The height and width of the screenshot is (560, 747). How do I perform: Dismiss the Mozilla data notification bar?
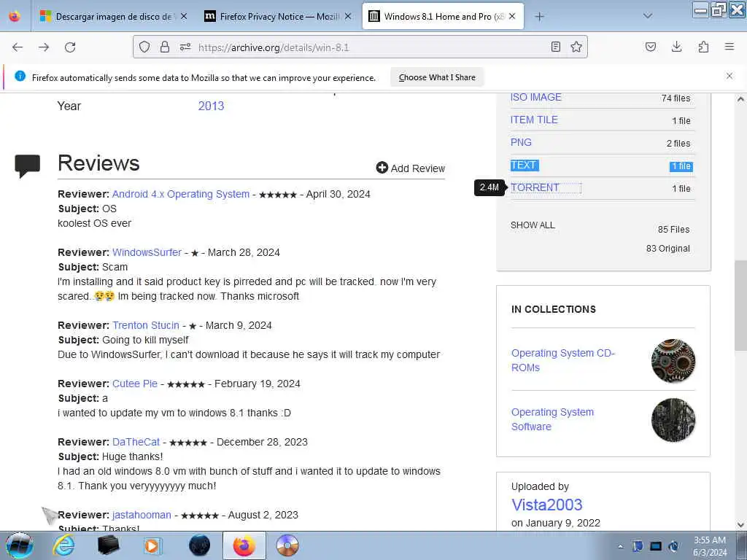pos(729,76)
